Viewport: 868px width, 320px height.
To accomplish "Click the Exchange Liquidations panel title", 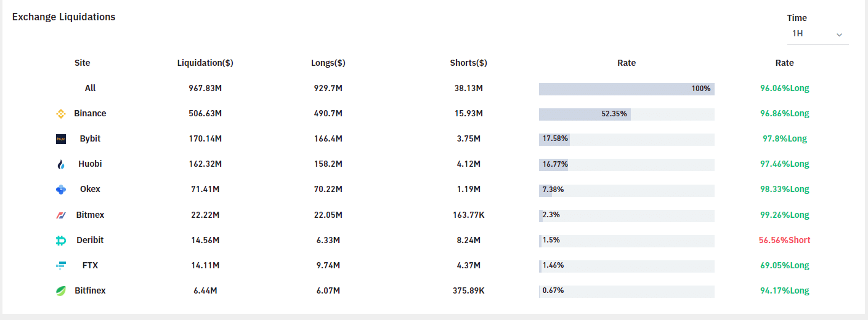I will coord(64,17).
